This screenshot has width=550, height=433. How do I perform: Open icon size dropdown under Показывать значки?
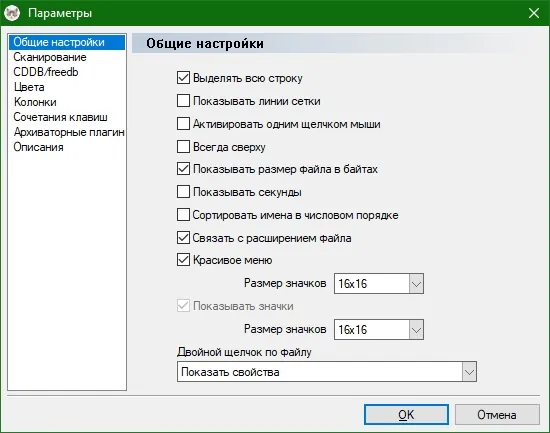[x=379, y=329]
